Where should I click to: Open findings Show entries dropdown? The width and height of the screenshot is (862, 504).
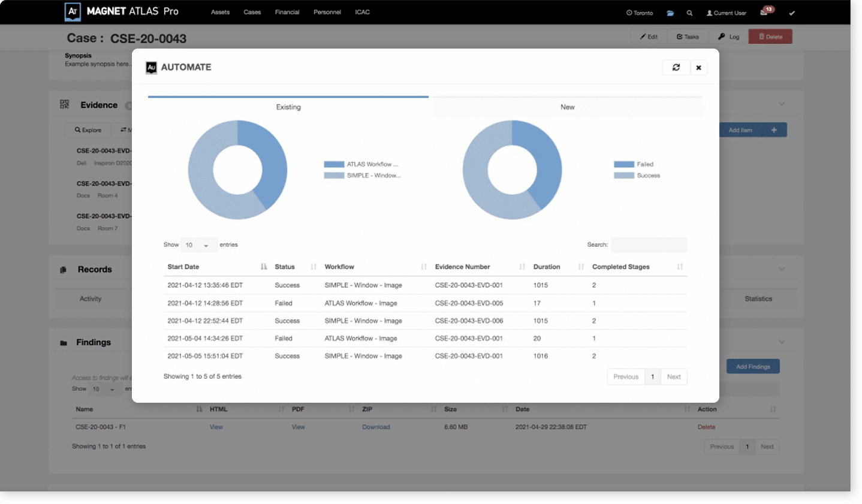[x=104, y=390]
